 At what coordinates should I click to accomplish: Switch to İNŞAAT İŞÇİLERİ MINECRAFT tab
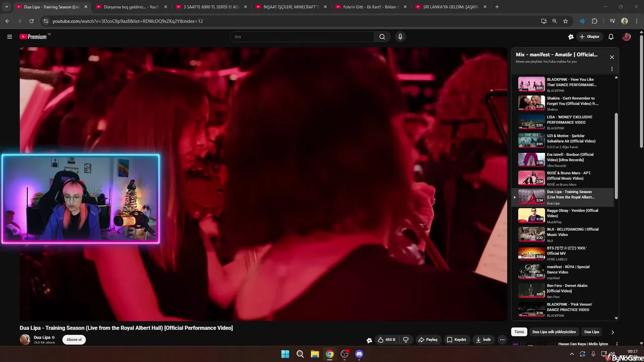click(x=291, y=7)
